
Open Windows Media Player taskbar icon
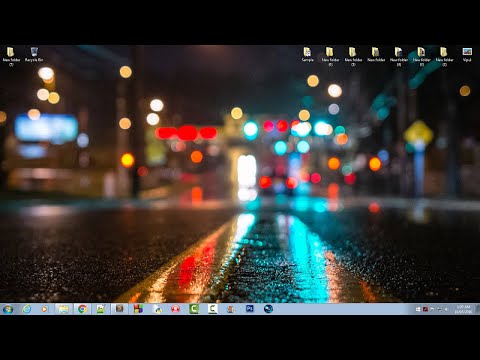click(x=44, y=309)
